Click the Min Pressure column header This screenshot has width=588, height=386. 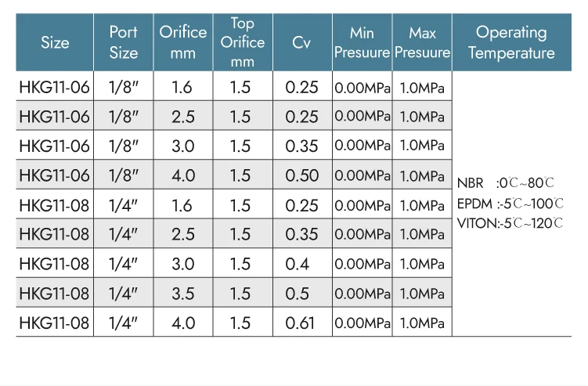(x=362, y=43)
